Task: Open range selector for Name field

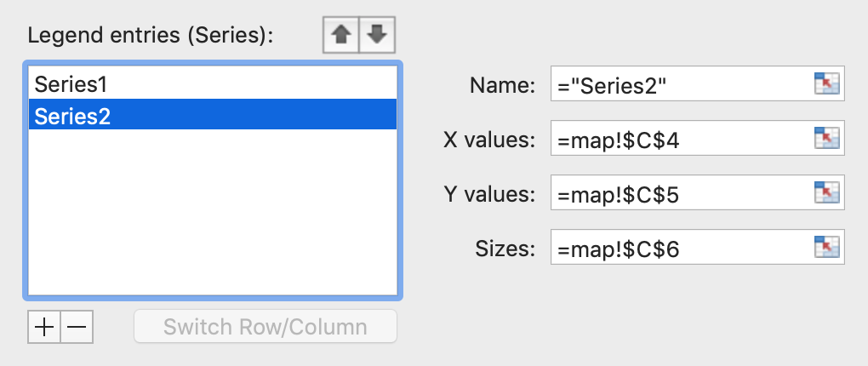Action: [827, 83]
